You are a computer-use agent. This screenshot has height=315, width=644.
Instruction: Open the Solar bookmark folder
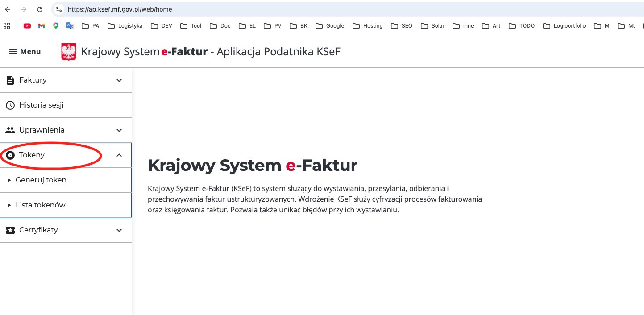pyautogui.click(x=433, y=26)
